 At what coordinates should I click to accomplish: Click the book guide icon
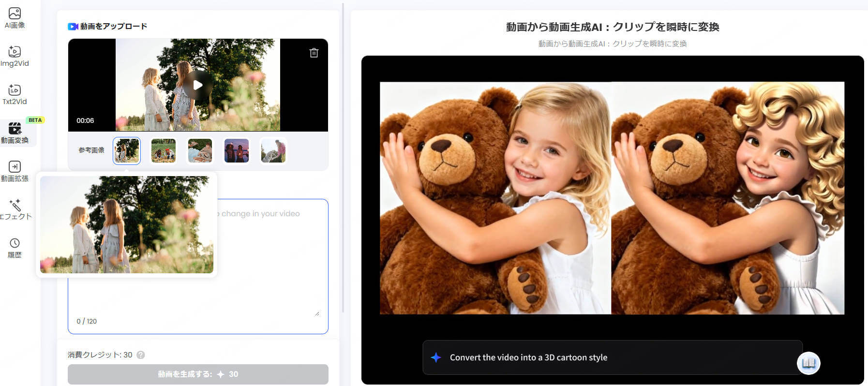pyautogui.click(x=808, y=363)
